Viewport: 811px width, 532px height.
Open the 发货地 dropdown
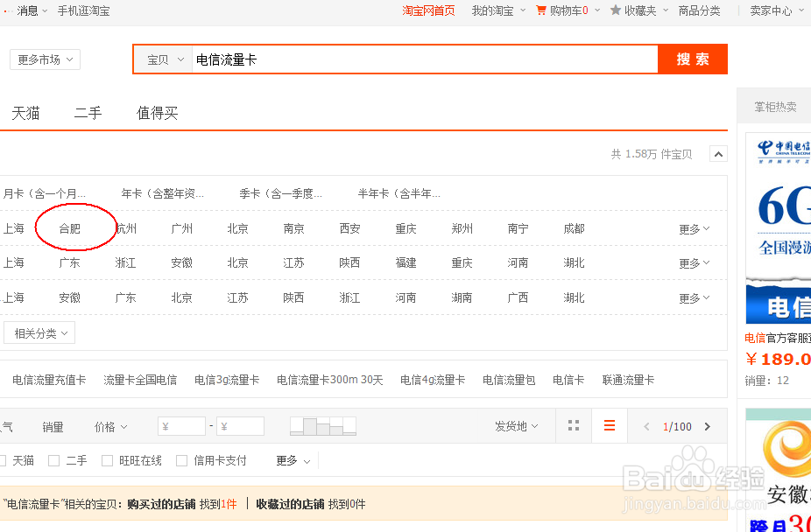point(516,426)
